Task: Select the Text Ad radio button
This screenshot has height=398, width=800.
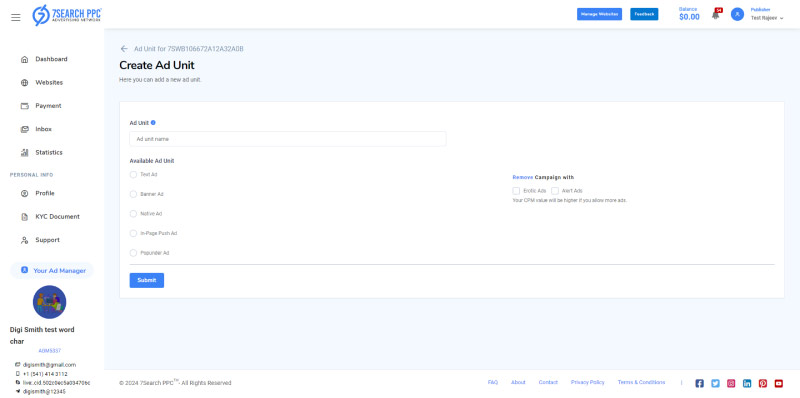Action: (133, 175)
